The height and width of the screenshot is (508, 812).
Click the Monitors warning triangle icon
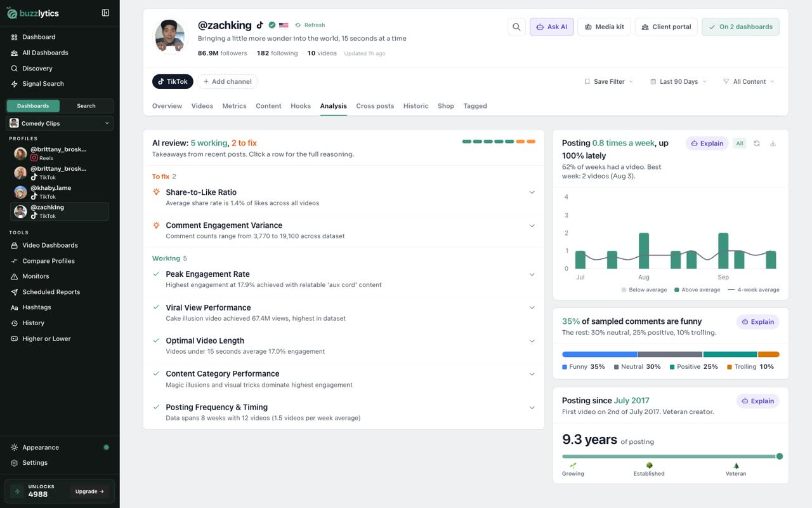pos(15,276)
